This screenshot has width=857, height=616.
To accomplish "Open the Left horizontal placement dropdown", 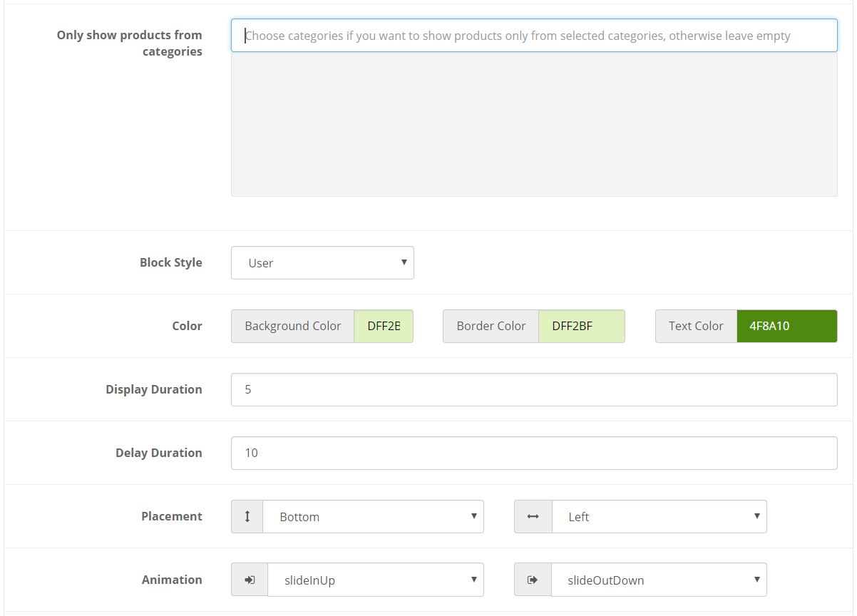I will click(x=659, y=516).
